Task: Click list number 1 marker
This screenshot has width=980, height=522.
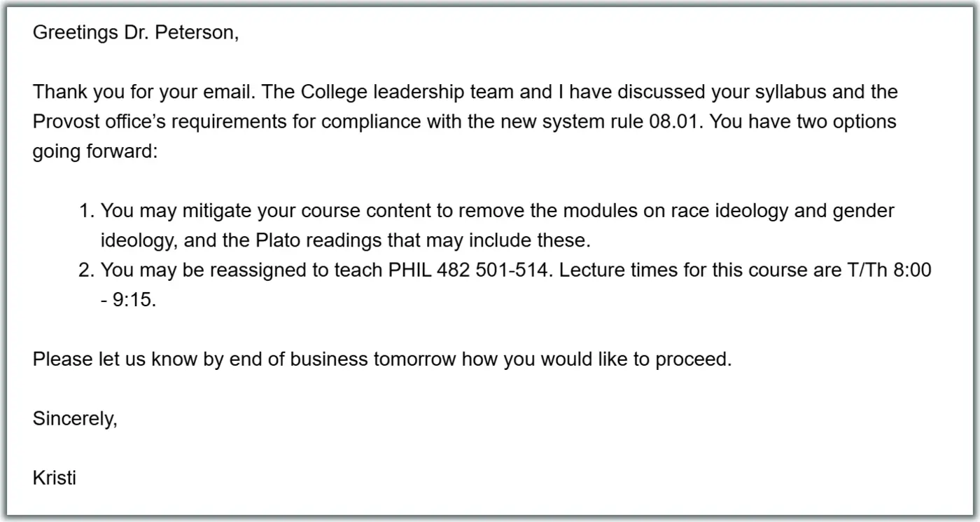Action: pyautogui.click(x=87, y=211)
